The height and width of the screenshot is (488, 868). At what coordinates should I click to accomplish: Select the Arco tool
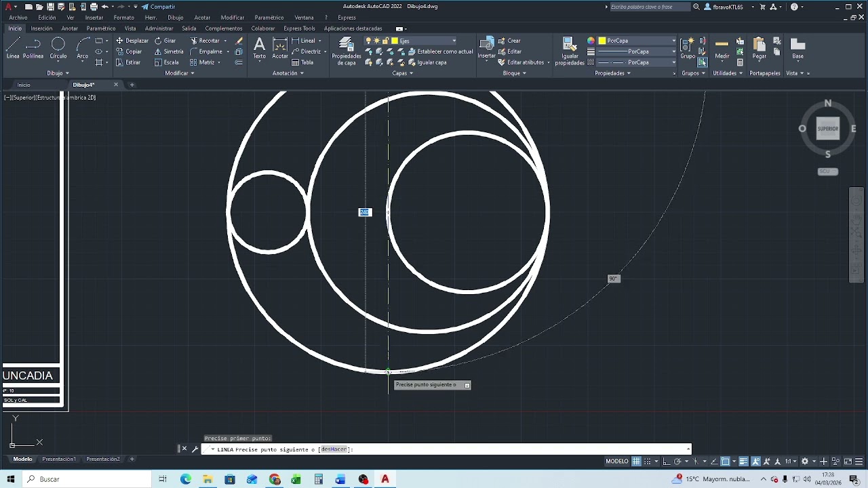pyautogui.click(x=83, y=47)
